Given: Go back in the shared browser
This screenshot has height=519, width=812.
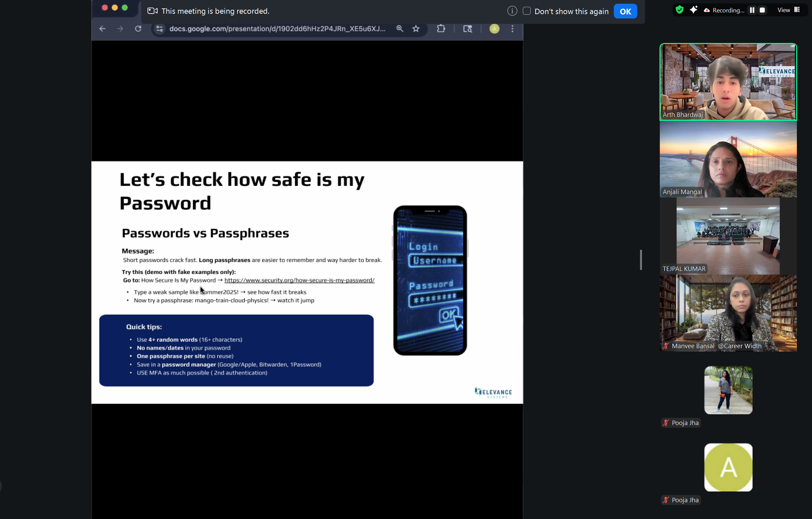Looking at the screenshot, I should click(102, 29).
